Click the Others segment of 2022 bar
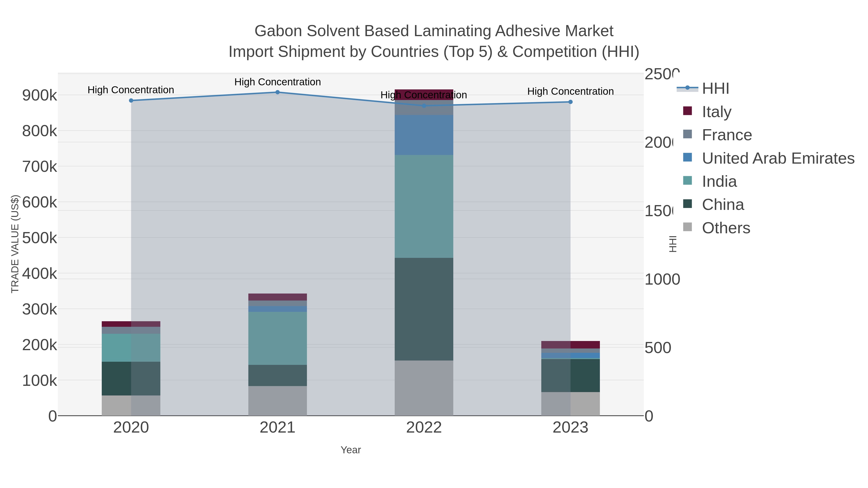The height and width of the screenshot is (488, 868). (424, 388)
